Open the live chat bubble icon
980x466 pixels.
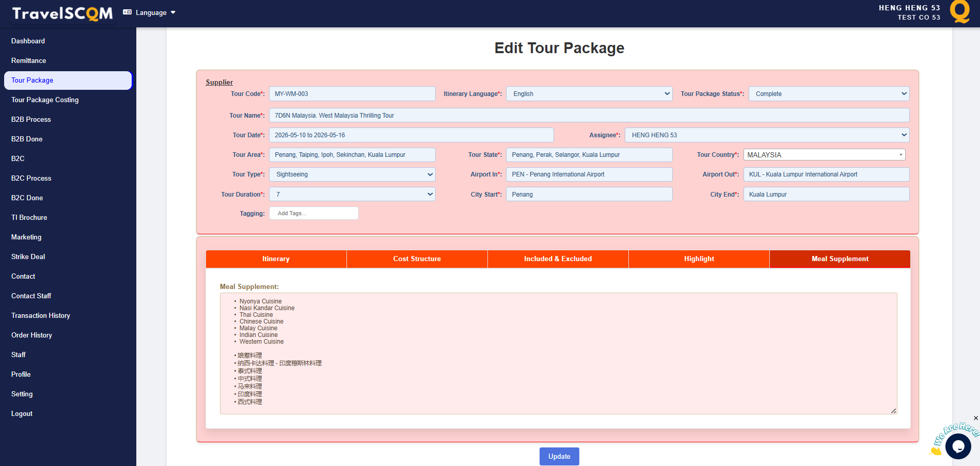pyautogui.click(x=958, y=446)
